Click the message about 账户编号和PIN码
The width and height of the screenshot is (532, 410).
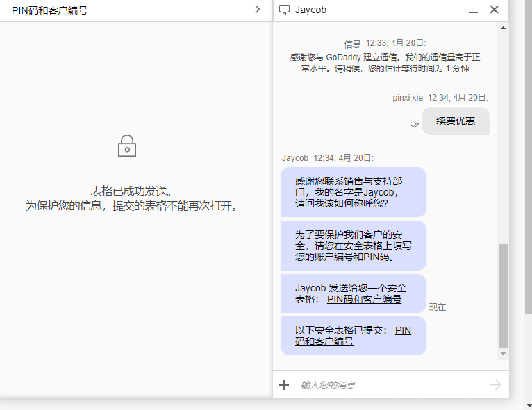pyautogui.click(x=354, y=246)
